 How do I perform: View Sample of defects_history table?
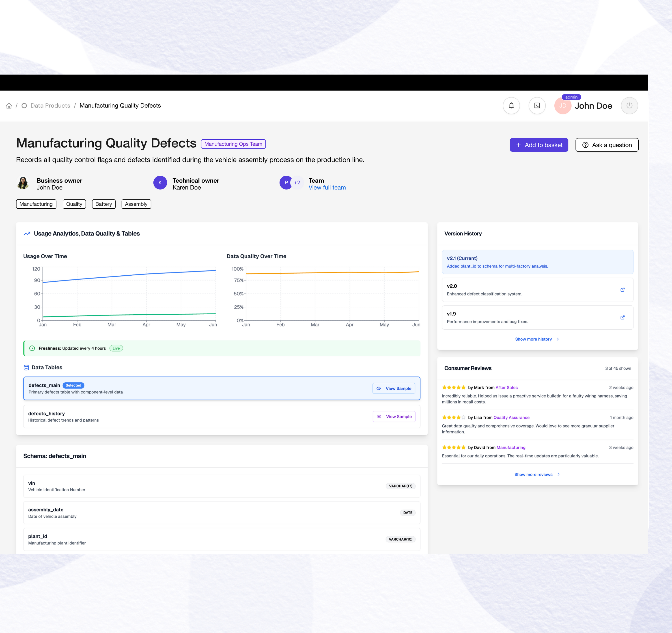point(394,417)
